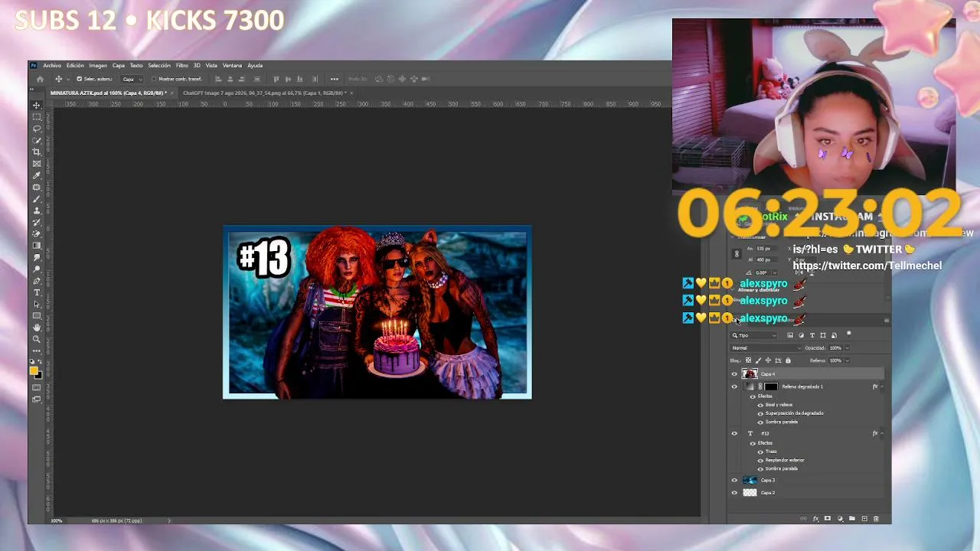Select the Quick Selection tool
The image size is (980, 551).
[x=37, y=140]
